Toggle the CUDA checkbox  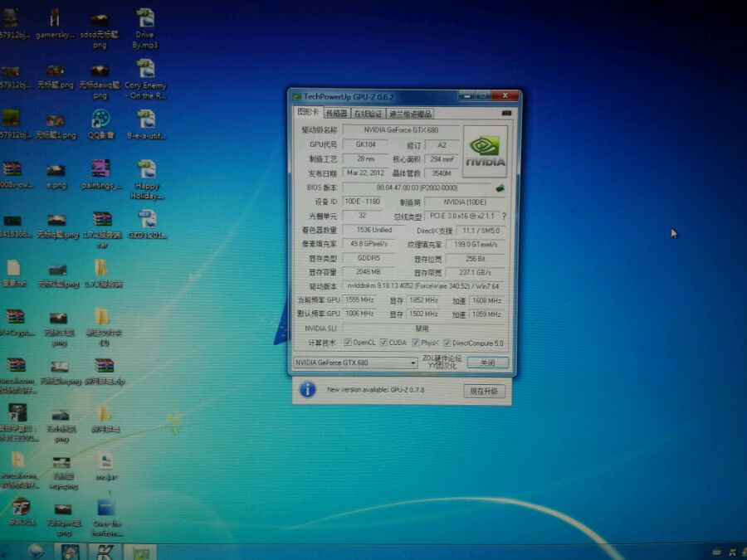383,343
